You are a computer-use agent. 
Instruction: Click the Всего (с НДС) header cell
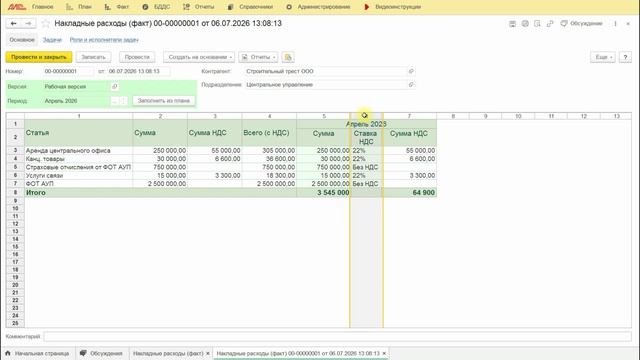tap(269, 133)
